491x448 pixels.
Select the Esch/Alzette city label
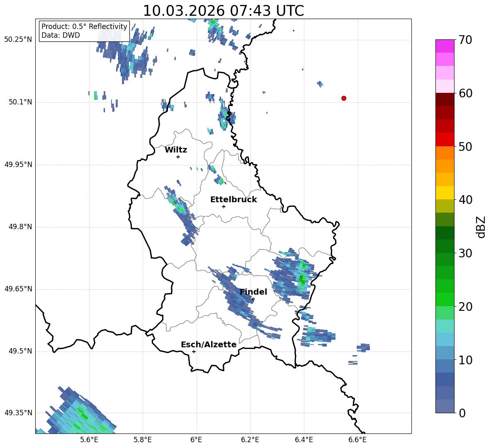[209, 344]
